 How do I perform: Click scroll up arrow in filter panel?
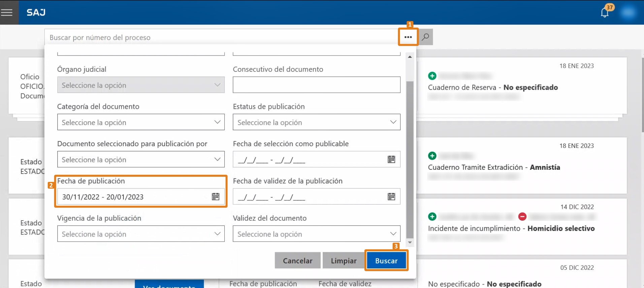pyautogui.click(x=410, y=57)
